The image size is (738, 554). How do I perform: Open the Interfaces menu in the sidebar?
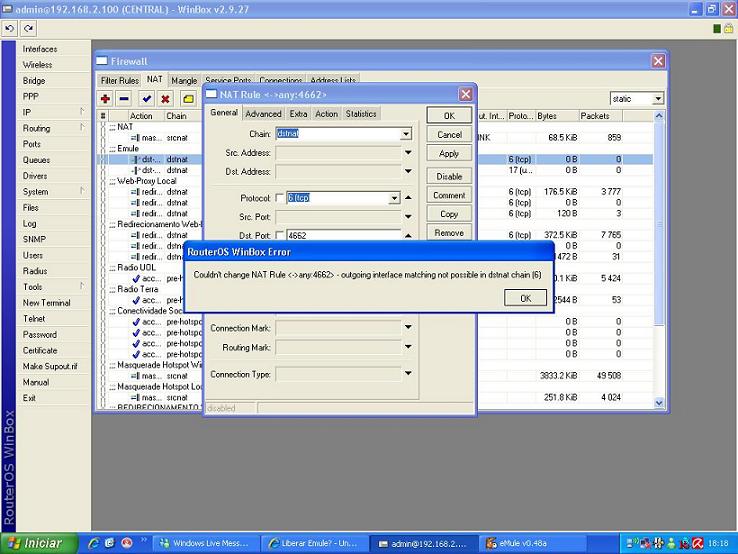pyautogui.click(x=40, y=49)
